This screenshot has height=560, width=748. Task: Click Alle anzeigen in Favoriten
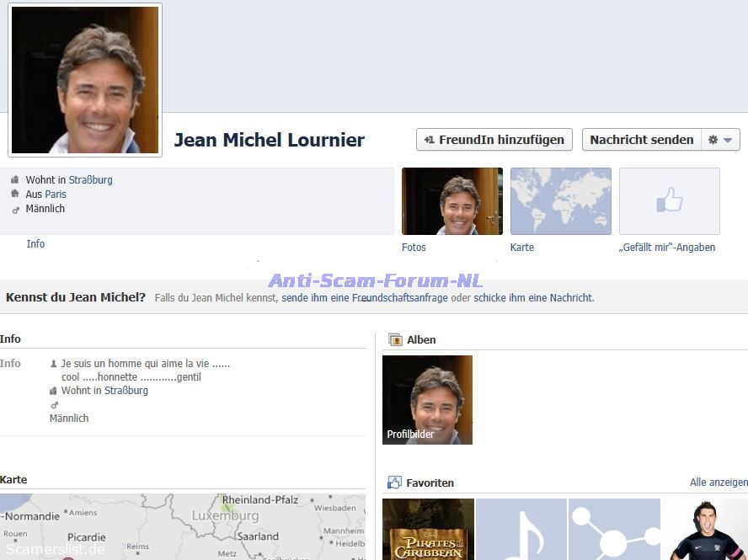point(718,483)
